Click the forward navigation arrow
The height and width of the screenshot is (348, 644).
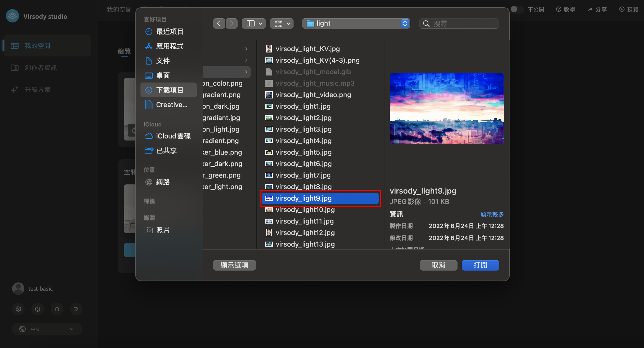[x=232, y=23]
